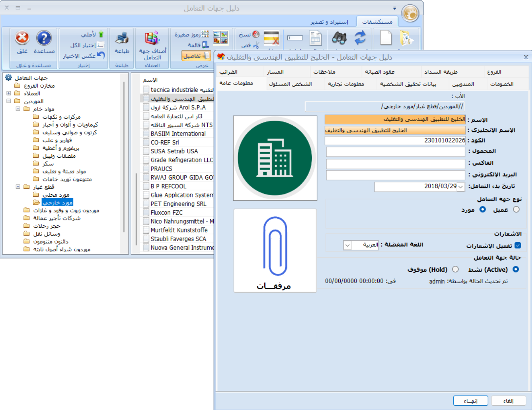Screen dimensions: 532x410
Task: Click the new folder icon in ribbon
Action: pos(406,38)
